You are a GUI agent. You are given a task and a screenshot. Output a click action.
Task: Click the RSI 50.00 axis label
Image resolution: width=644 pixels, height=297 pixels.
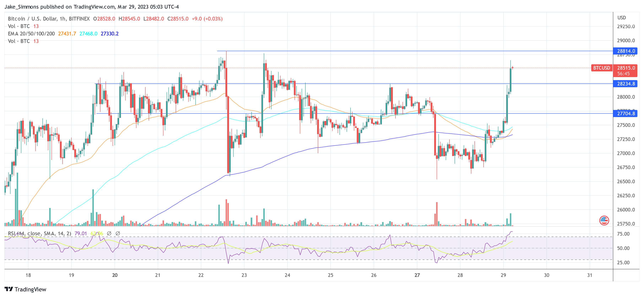pyautogui.click(x=623, y=248)
